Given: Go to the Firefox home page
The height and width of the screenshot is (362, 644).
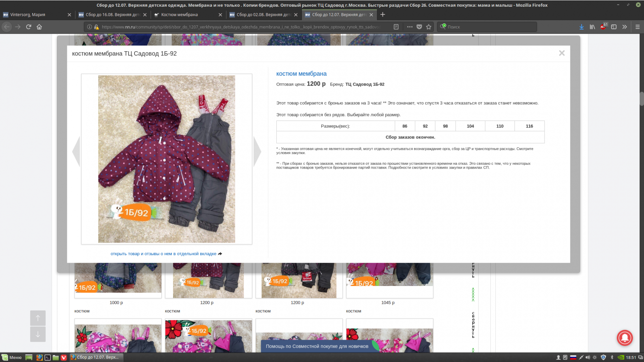Looking at the screenshot, I should [39, 27].
